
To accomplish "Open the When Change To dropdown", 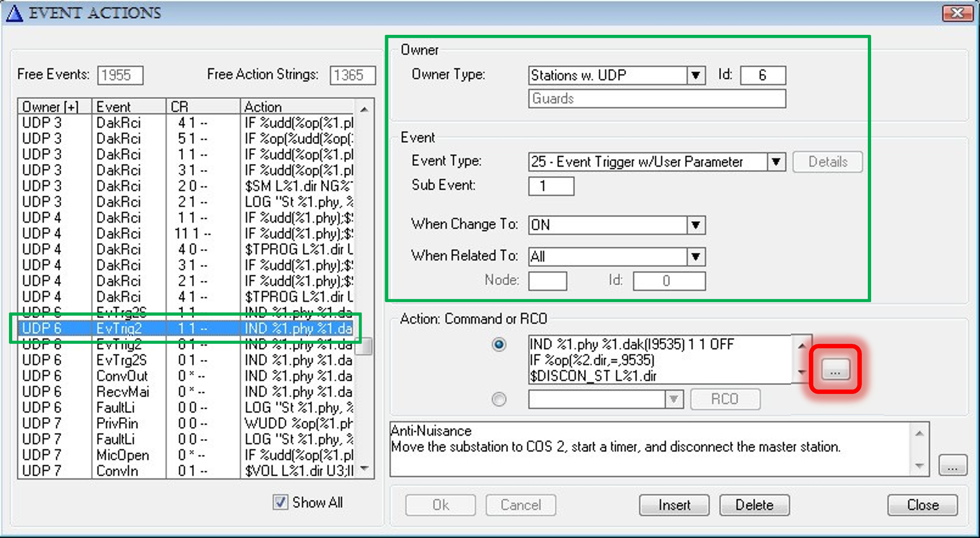I will pos(695,225).
